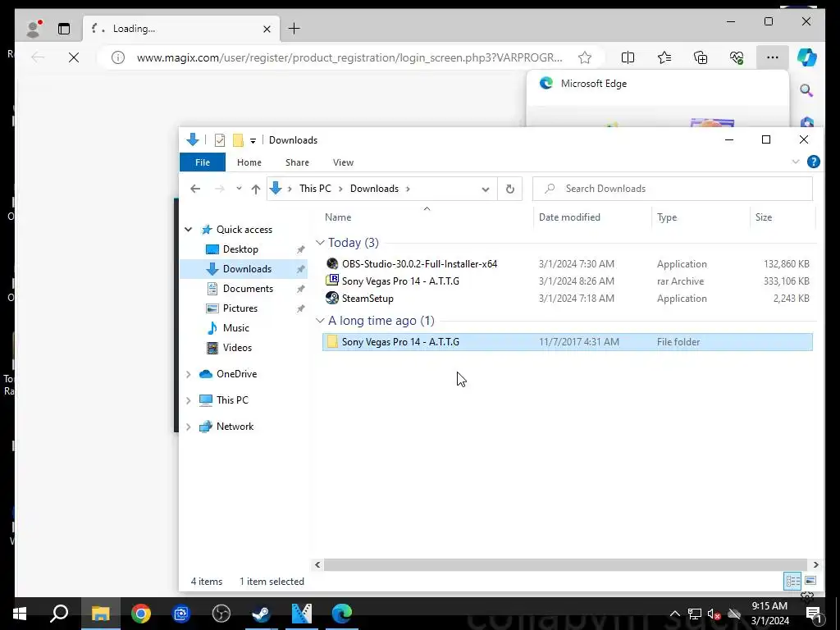Viewport: 840px width, 630px height.
Task: Open Edge collections
Action: [701, 57]
